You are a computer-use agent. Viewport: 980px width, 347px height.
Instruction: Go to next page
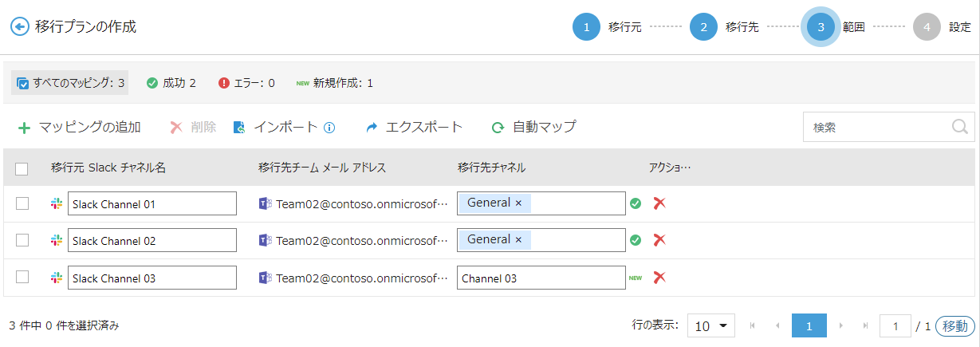(x=840, y=325)
